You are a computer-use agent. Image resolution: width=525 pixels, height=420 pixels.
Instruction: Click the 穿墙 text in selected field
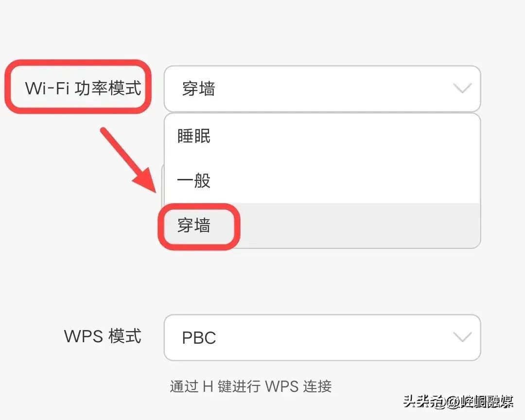pyautogui.click(x=198, y=89)
